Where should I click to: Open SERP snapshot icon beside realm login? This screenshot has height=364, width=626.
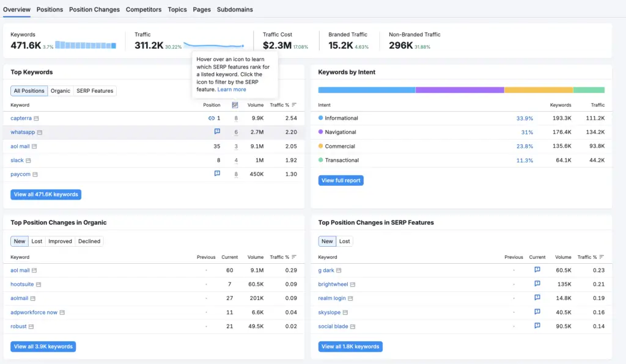coord(350,299)
